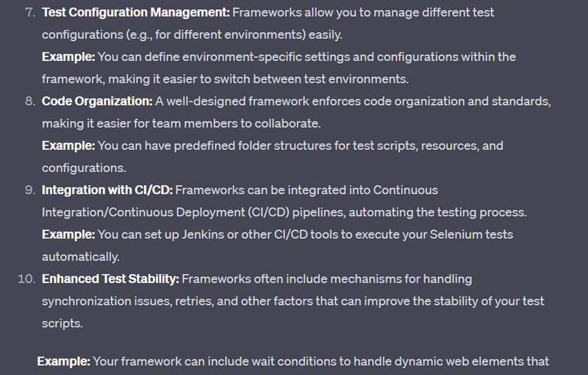The image size is (588, 375).
Task: Click the "Test Configuration Management" heading
Action: (x=135, y=12)
